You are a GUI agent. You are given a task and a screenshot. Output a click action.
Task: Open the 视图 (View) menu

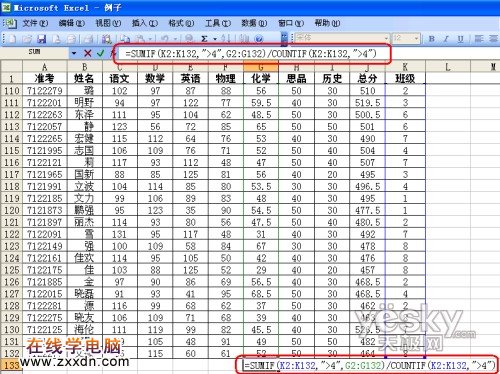coord(108,23)
